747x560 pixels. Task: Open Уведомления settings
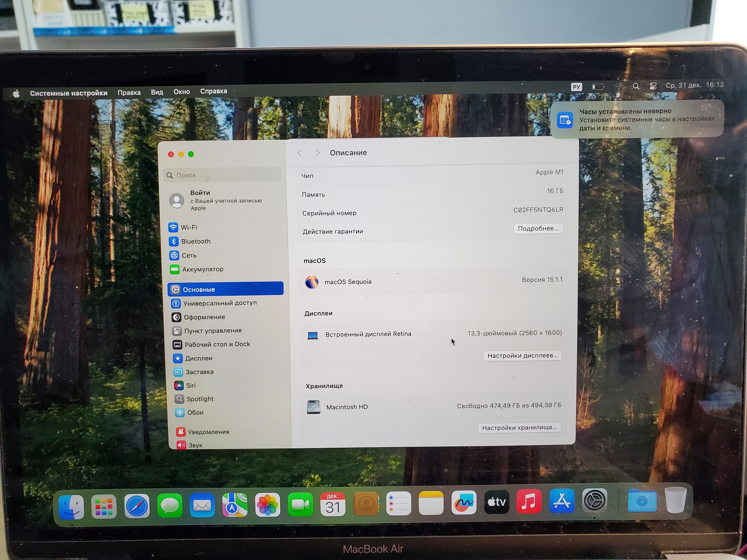203,432
